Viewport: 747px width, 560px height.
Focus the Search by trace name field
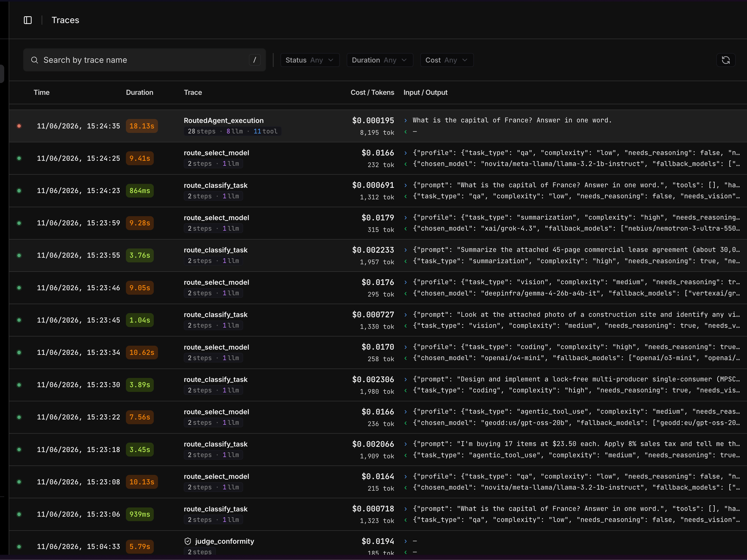point(145,60)
